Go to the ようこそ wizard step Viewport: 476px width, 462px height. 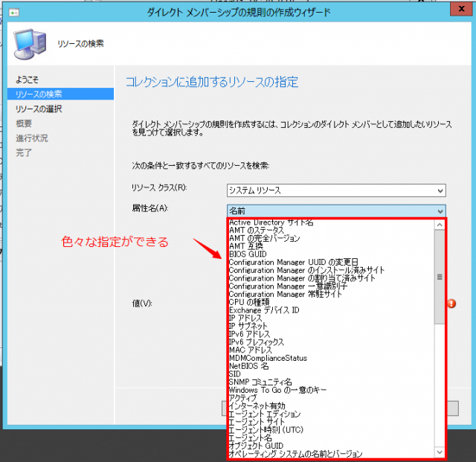[x=28, y=79]
